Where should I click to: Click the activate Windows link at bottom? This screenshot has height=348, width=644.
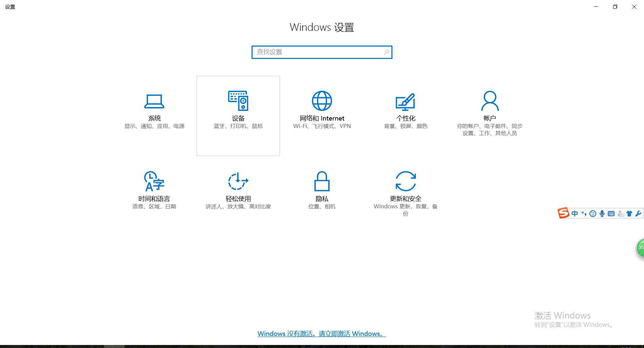(x=321, y=334)
